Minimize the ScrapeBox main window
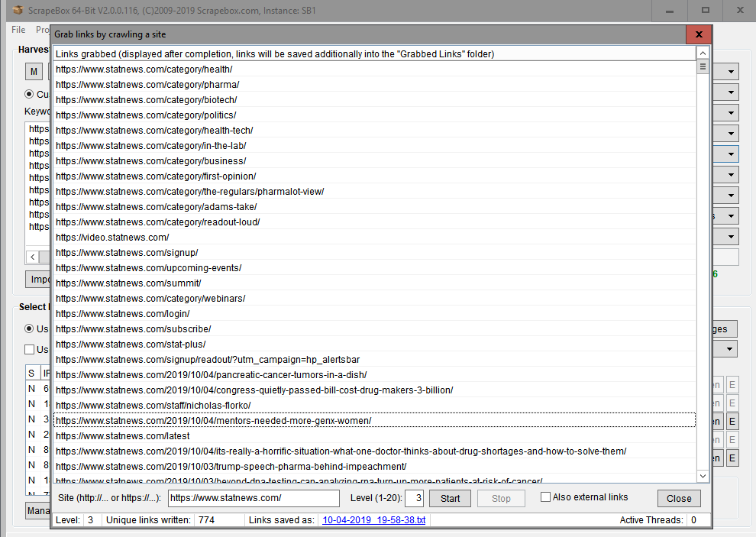Image resolution: width=756 pixels, height=537 pixels. pyautogui.click(x=670, y=10)
